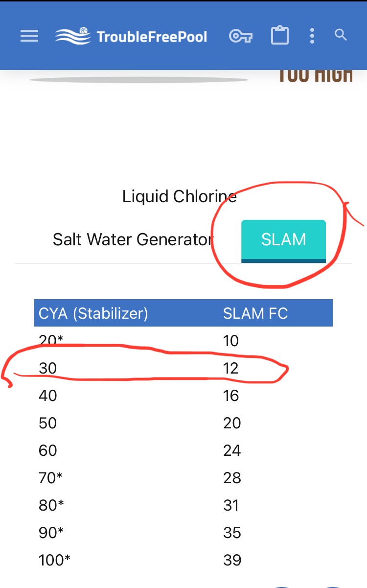Switch to the Liquid Chlorine tab
Screen dimensions: 367x588
[x=180, y=196]
